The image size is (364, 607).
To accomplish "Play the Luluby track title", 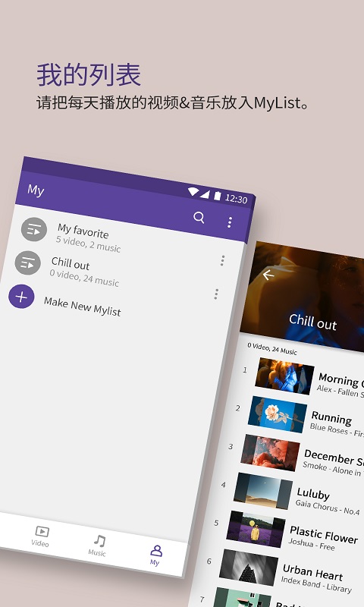I will 313,494.
